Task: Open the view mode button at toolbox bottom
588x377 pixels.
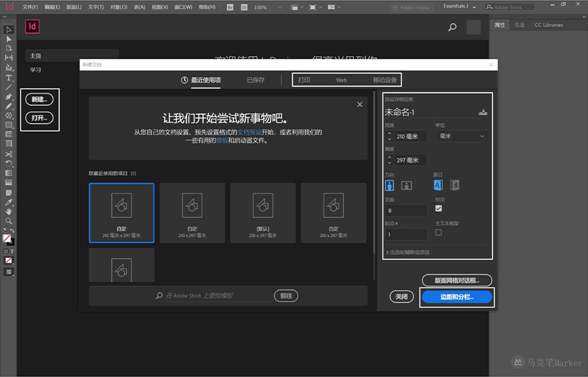Action: point(9,272)
